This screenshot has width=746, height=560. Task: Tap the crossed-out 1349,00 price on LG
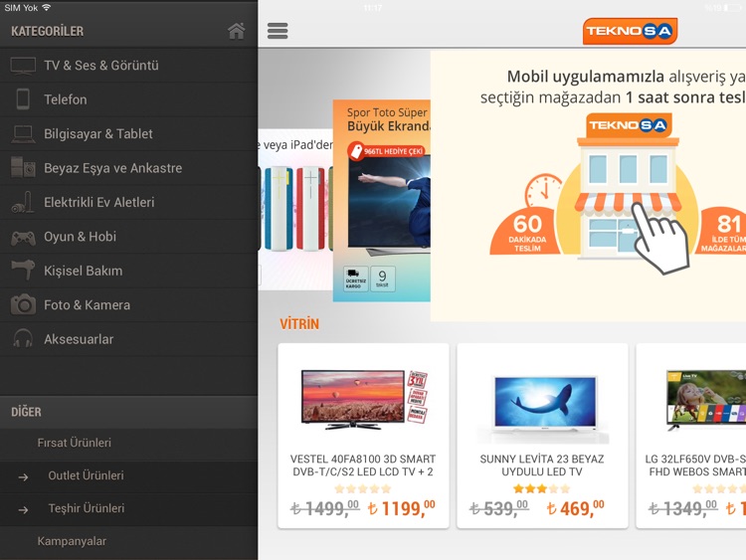[x=683, y=508]
